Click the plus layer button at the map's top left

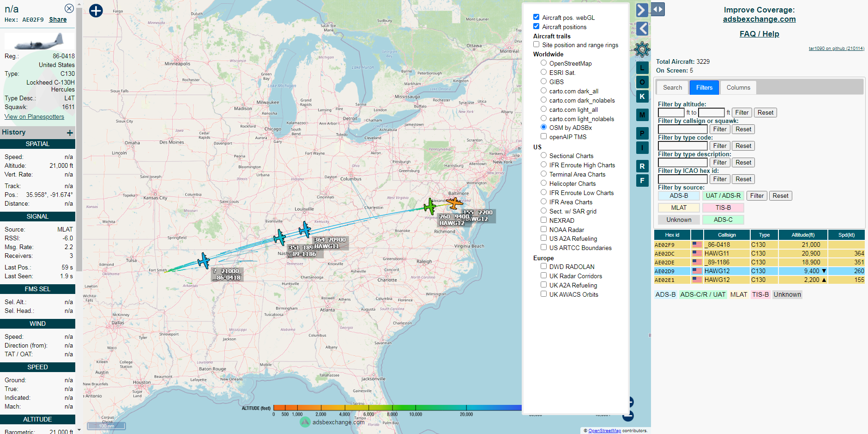[96, 11]
